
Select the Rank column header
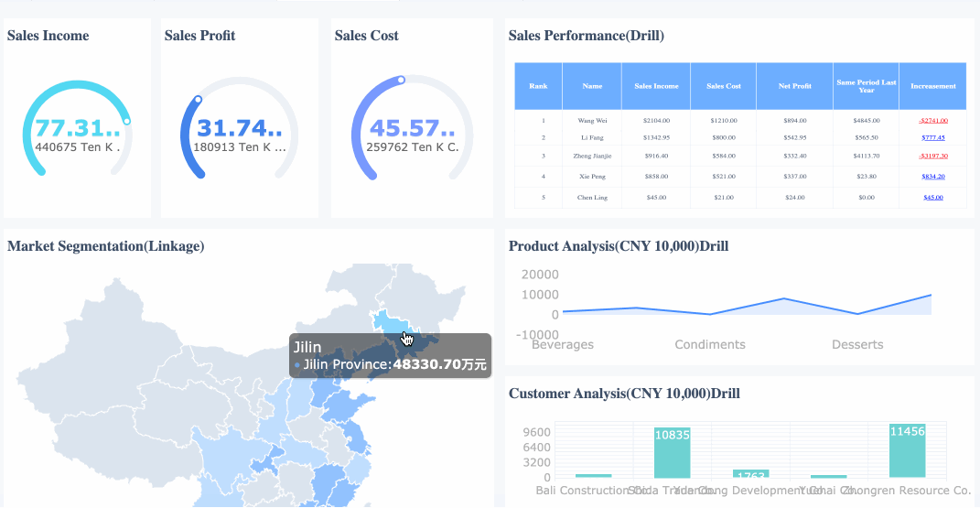[x=538, y=86]
